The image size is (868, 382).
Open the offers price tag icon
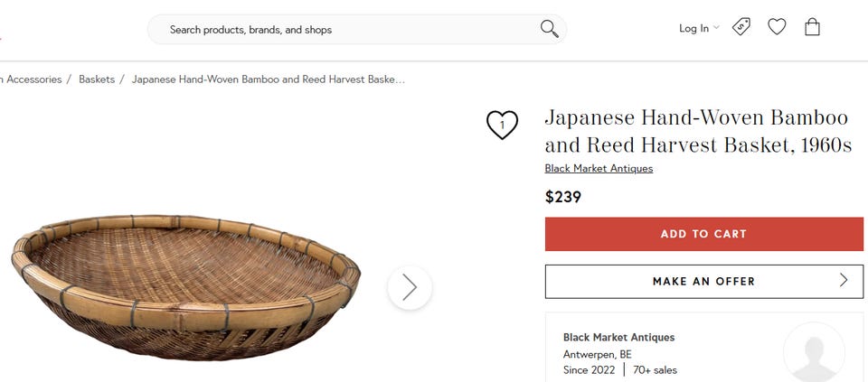(x=741, y=27)
